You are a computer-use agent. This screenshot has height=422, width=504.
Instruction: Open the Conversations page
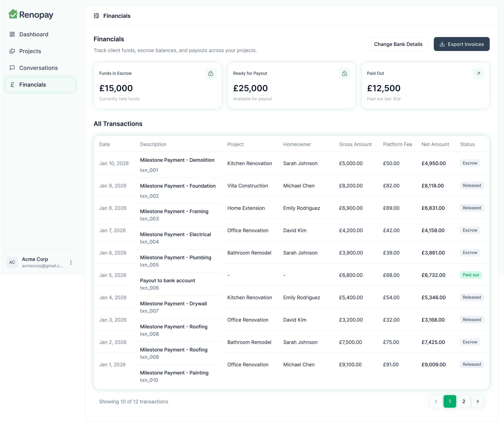click(x=40, y=68)
